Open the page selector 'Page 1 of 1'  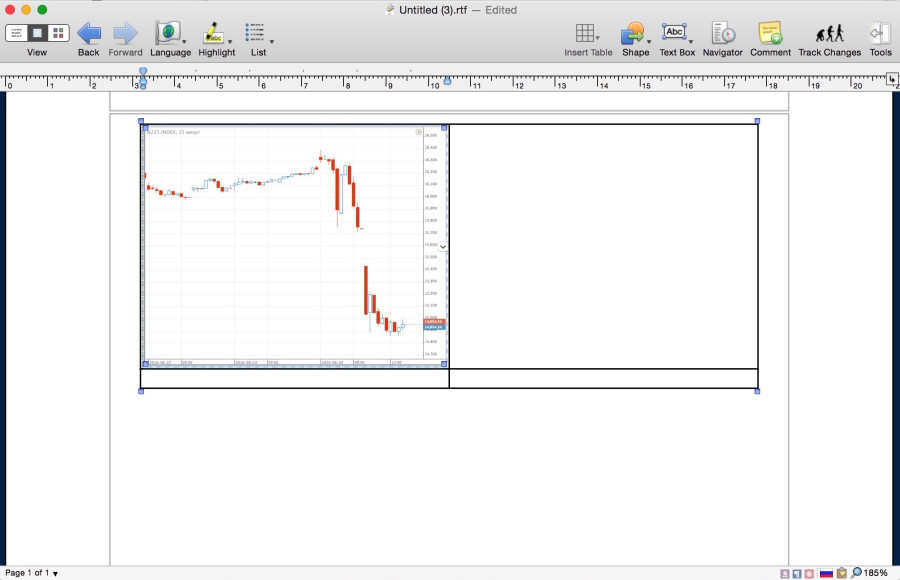tap(31, 573)
